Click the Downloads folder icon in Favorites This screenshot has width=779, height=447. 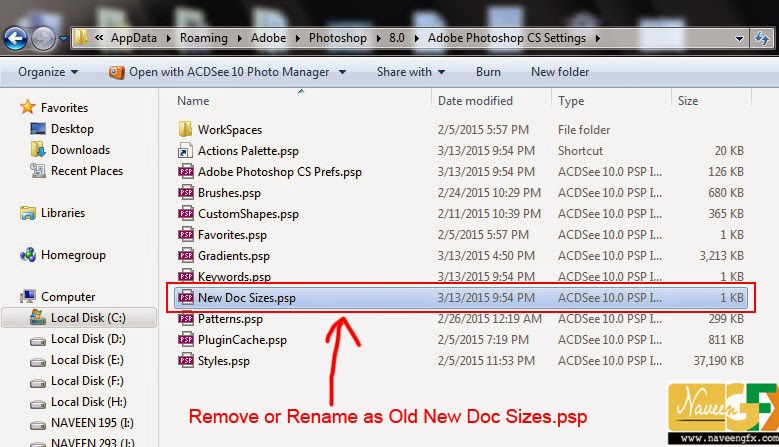click(x=38, y=149)
